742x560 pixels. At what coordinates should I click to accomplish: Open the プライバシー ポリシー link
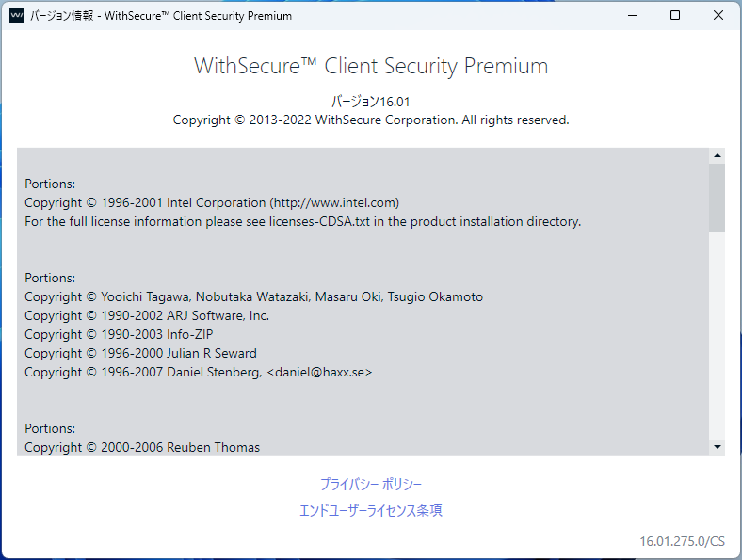[371, 485]
